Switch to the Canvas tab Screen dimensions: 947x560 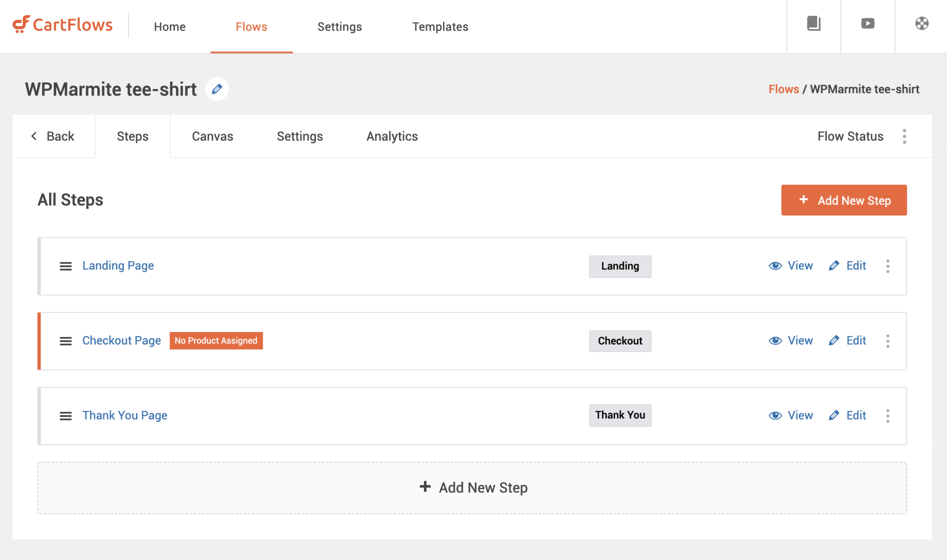(213, 136)
